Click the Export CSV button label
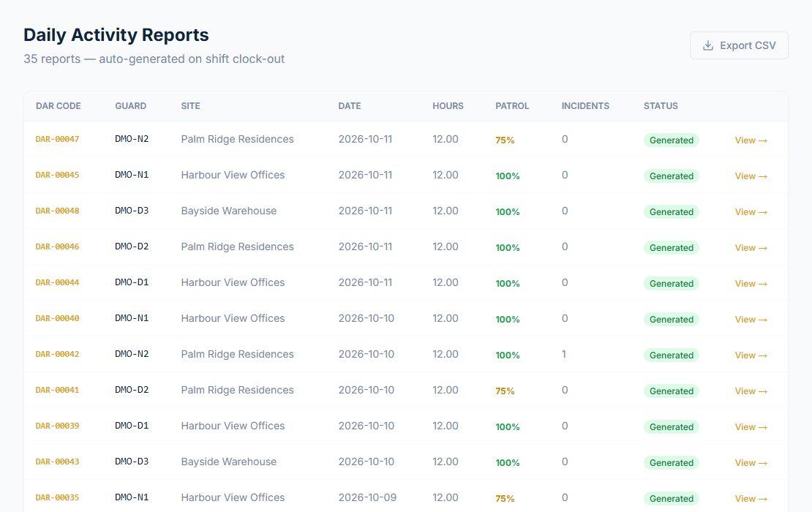The image size is (812, 512). pyautogui.click(x=748, y=45)
